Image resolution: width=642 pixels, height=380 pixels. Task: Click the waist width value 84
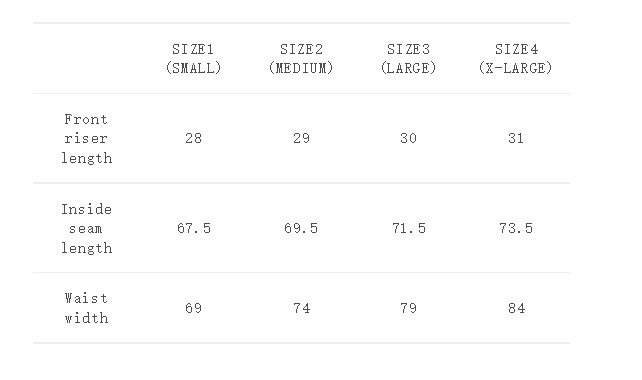point(516,308)
